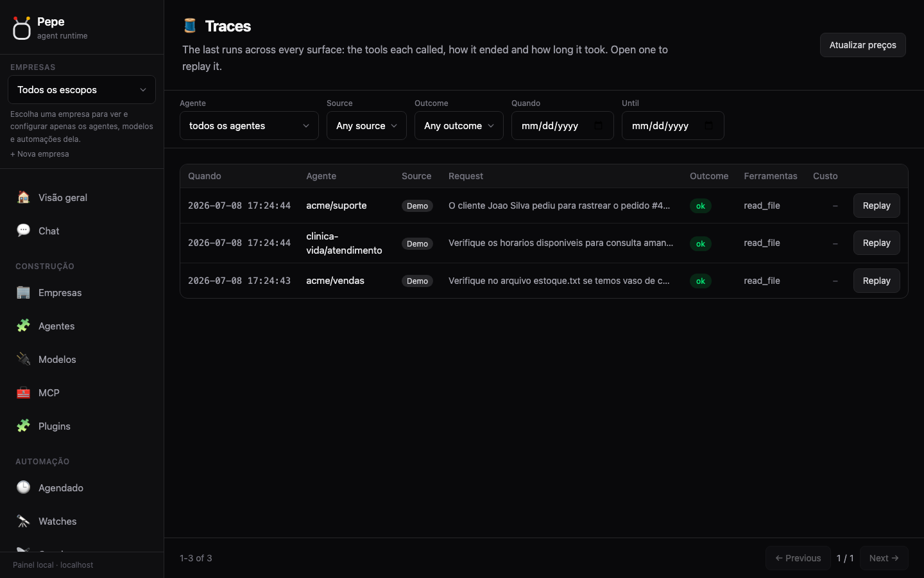Click the MCP toolbox icon
This screenshot has height=578, width=924.
pyautogui.click(x=24, y=392)
